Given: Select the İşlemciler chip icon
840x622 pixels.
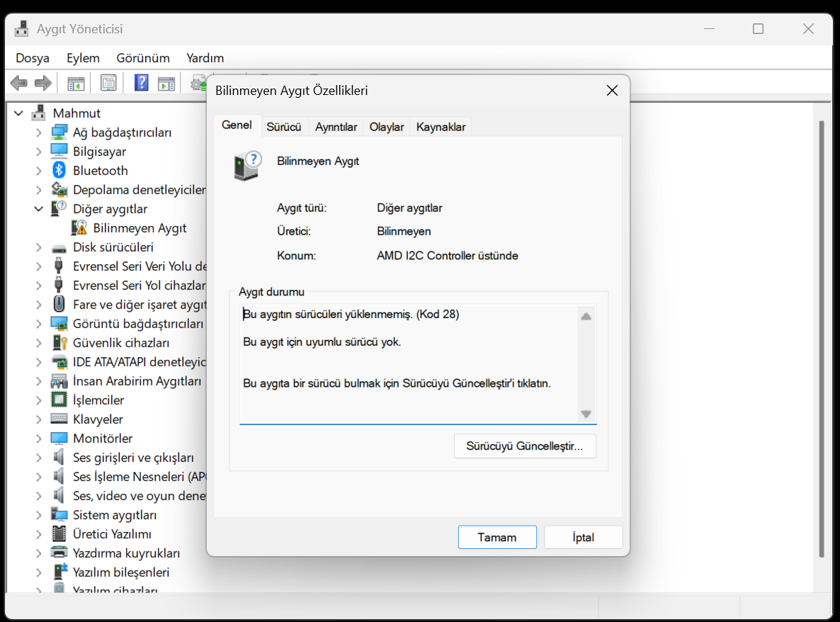Looking at the screenshot, I should click(x=59, y=400).
